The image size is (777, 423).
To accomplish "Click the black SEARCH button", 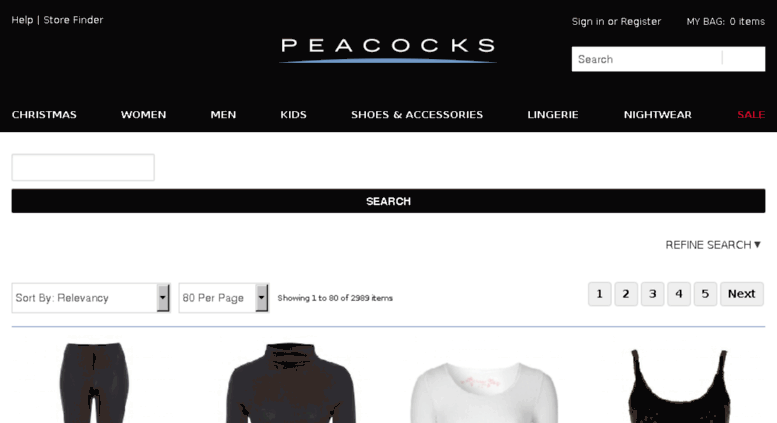I will 388,201.
